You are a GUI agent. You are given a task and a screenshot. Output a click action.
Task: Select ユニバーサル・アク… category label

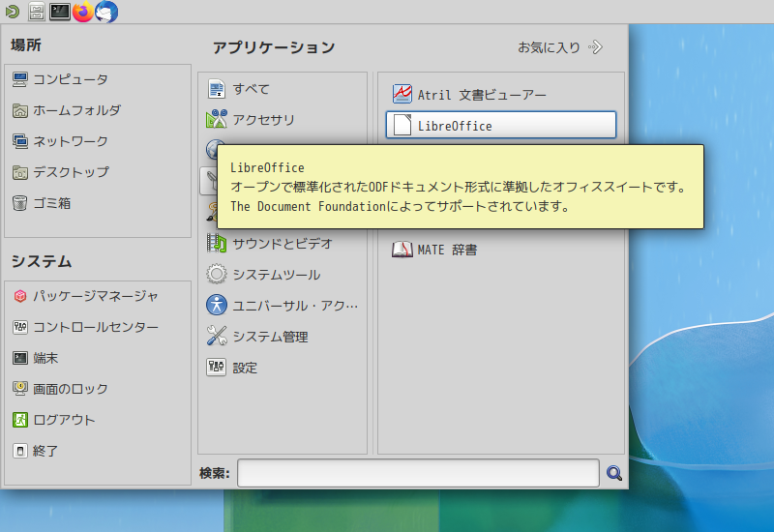pos(295,306)
